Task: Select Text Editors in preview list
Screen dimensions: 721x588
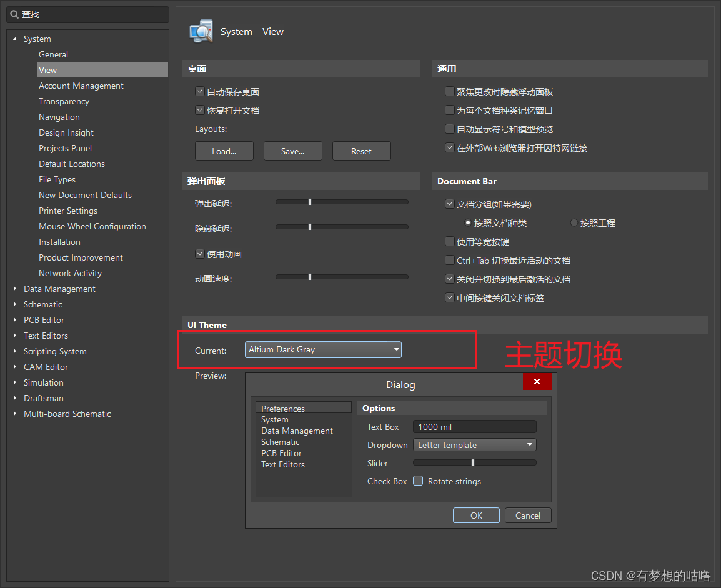Action: pyautogui.click(x=283, y=464)
